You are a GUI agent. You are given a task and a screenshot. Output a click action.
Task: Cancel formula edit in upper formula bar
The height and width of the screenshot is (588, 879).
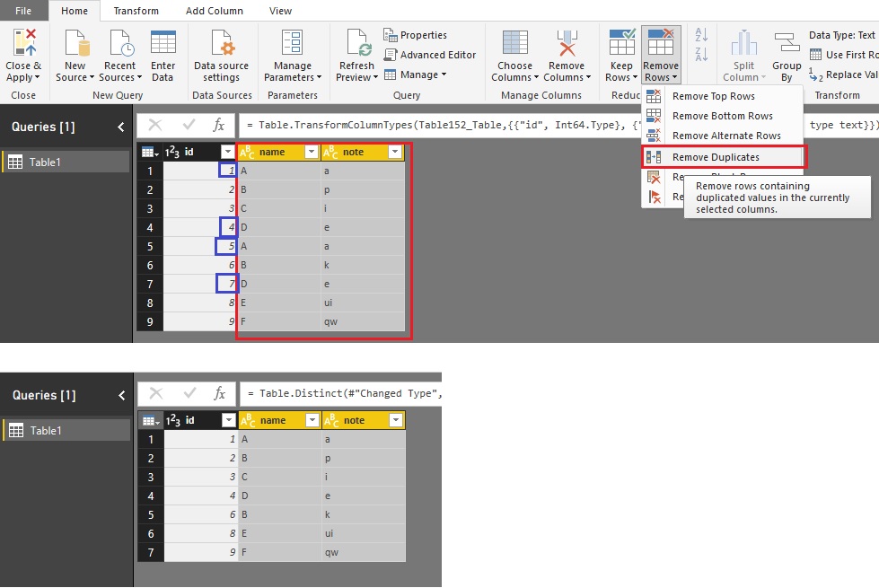(x=155, y=125)
